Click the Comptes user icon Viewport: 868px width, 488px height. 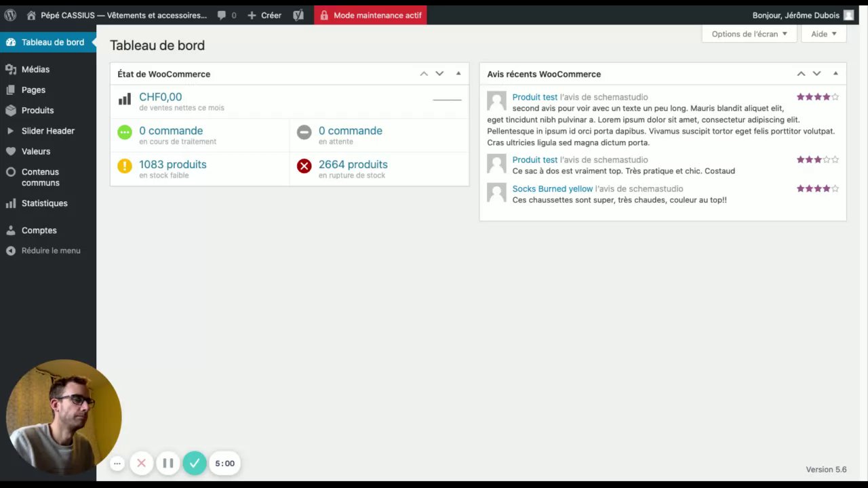tap(11, 230)
